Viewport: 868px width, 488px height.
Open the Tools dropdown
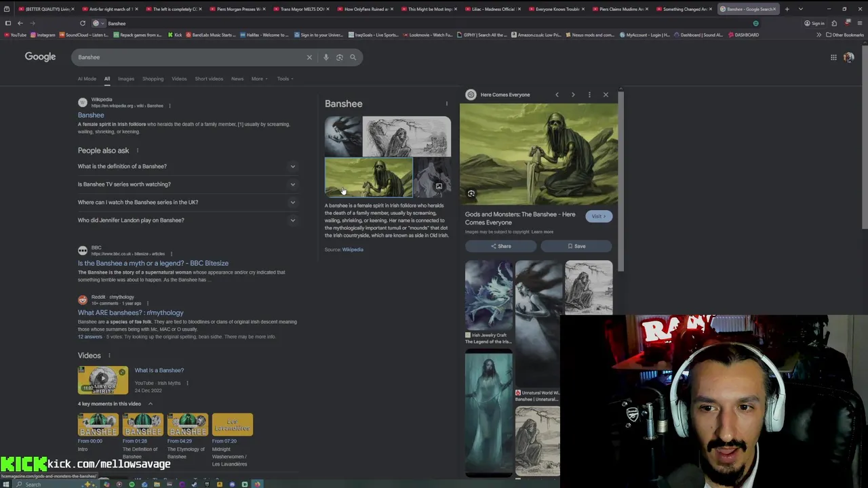point(284,79)
